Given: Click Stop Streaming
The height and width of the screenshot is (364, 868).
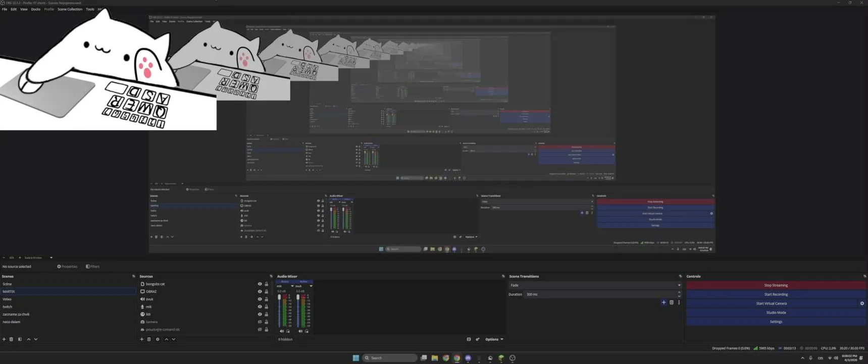Looking at the screenshot, I should (x=776, y=285).
